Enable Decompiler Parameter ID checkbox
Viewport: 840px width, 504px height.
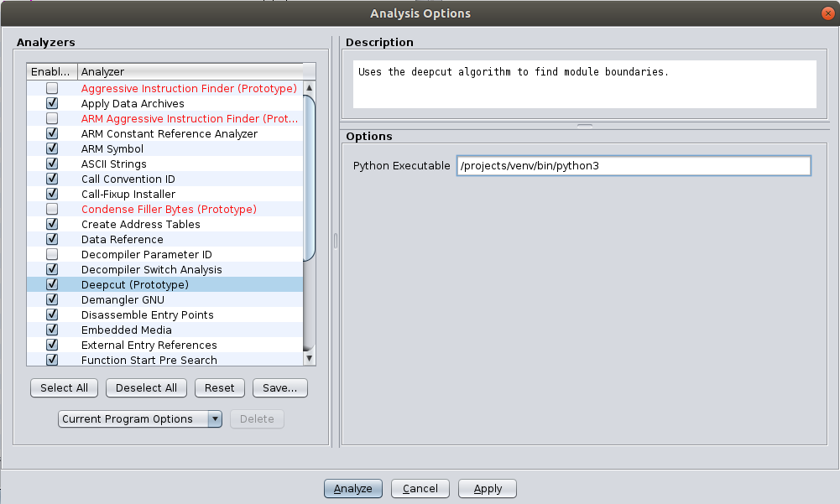pyautogui.click(x=52, y=254)
